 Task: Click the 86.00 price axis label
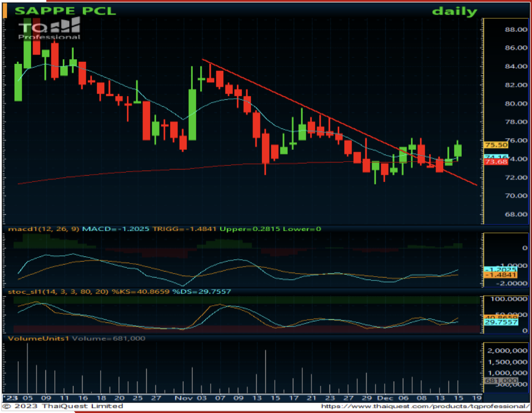[x=516, y=48]
